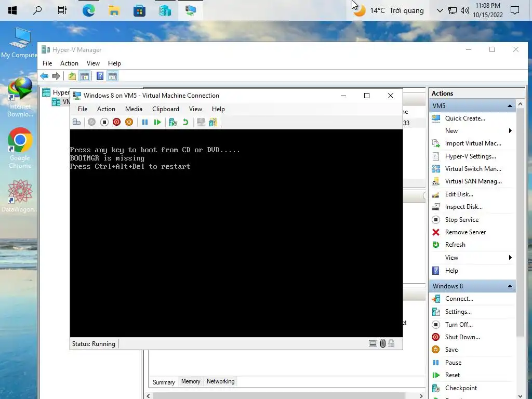Expand the View submenu arrow in Actions

tap(510, 258)
